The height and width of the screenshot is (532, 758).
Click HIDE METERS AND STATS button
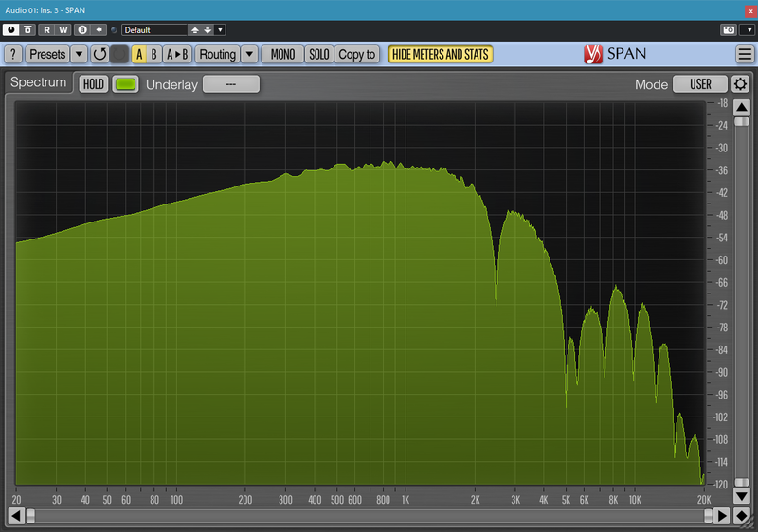click(x=441, y=54)
